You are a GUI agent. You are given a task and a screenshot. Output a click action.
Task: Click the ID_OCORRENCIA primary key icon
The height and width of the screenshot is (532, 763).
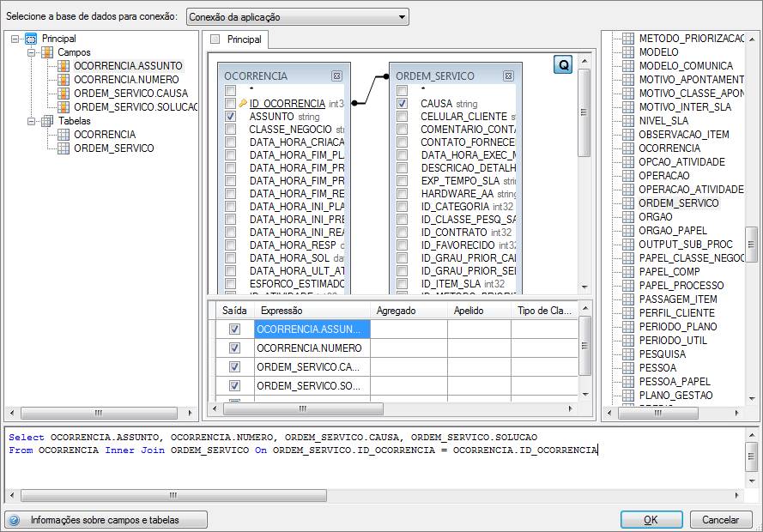[x=243, y=103]
